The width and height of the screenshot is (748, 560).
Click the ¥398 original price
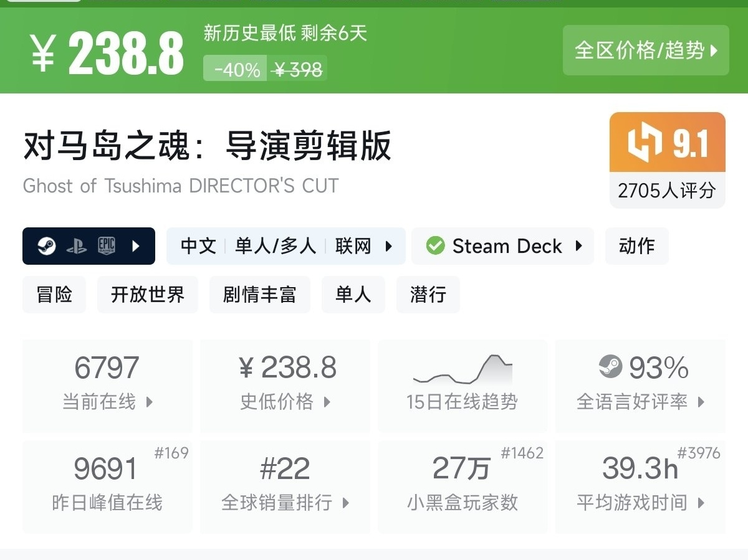[298, 70]
